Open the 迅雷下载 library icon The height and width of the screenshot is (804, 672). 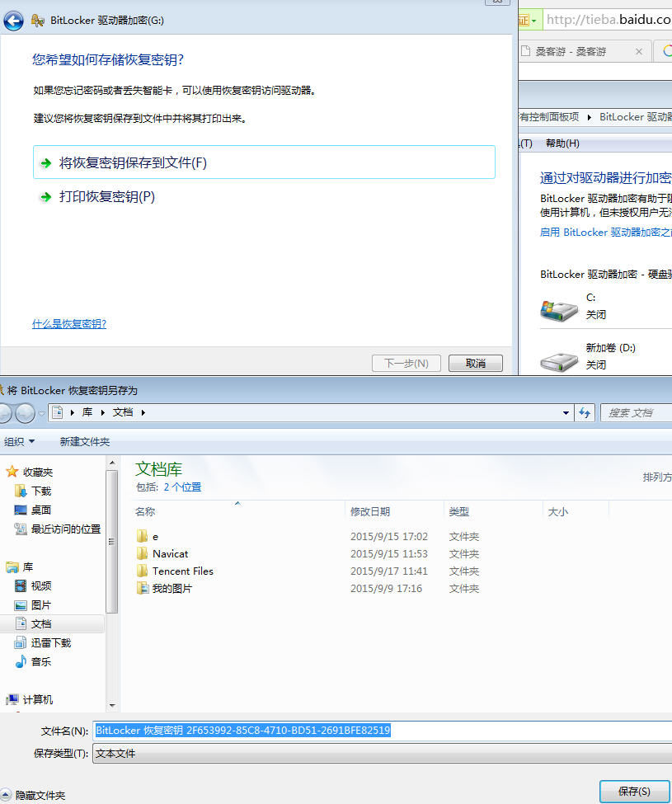tap(21, 642)
